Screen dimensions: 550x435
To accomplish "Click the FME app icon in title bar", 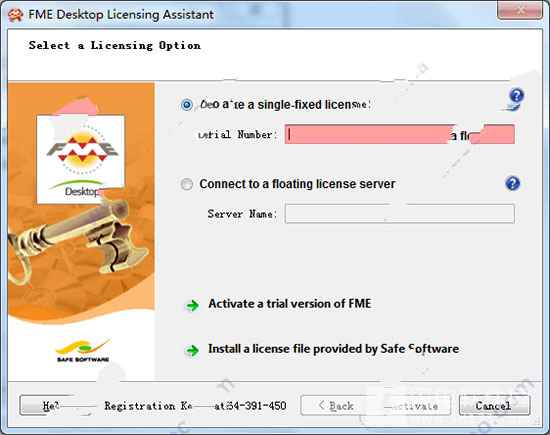I will (x=15, y=15).
